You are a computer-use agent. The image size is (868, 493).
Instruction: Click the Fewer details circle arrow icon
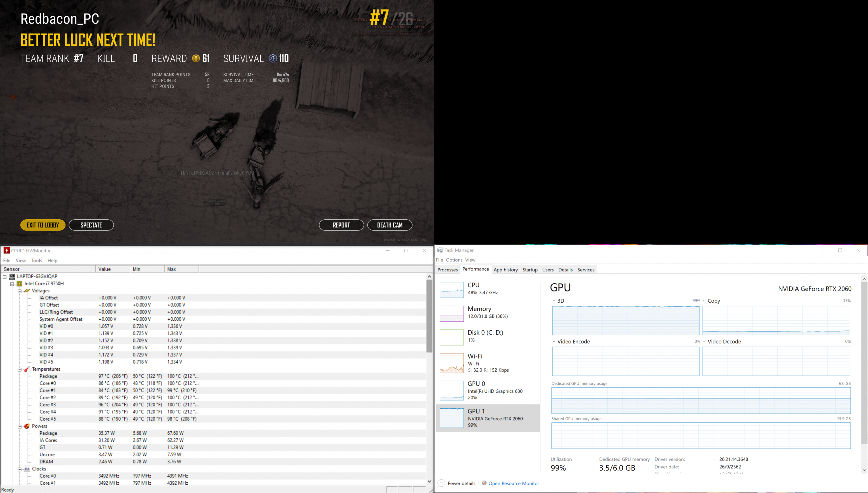pos(441,483)
